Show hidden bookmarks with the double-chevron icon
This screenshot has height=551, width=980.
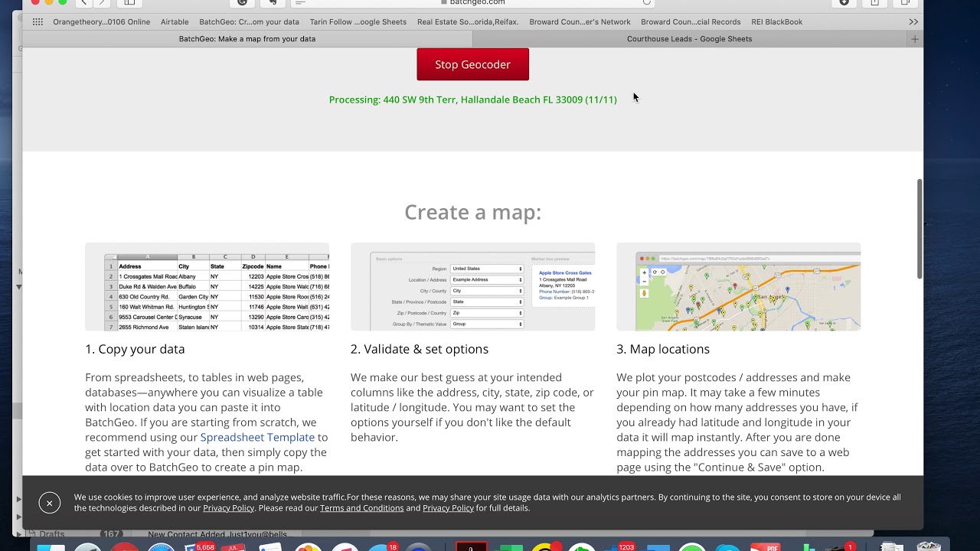coord(913,22)
